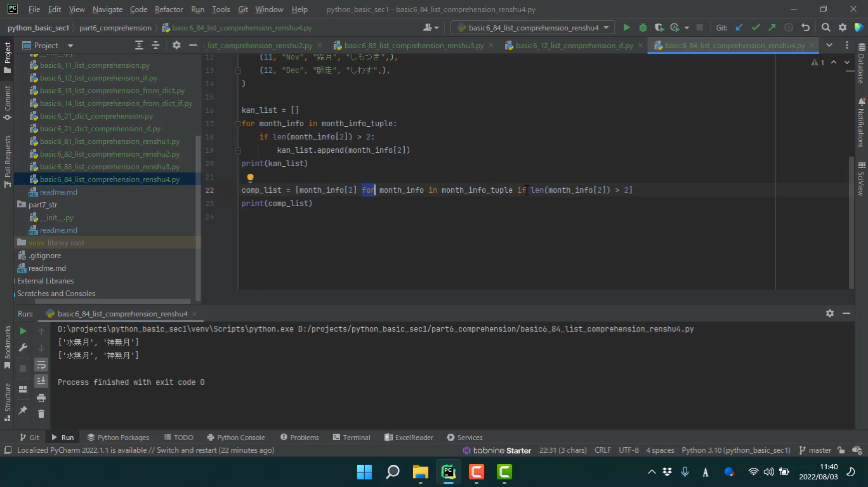868x487 pixels.
Task: Toggle soft-wrap in the Run console
Action: [x=41, y=365]
